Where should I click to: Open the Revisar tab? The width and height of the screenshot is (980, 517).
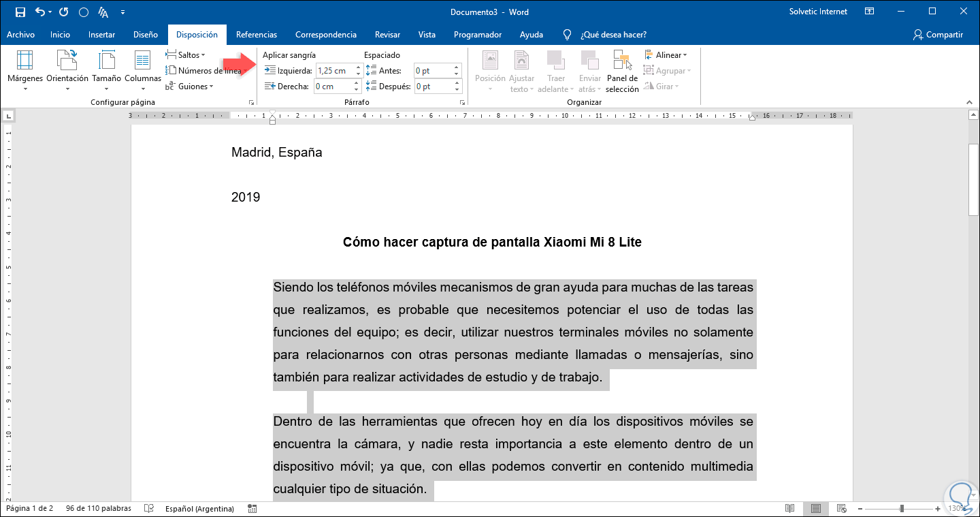387,35
